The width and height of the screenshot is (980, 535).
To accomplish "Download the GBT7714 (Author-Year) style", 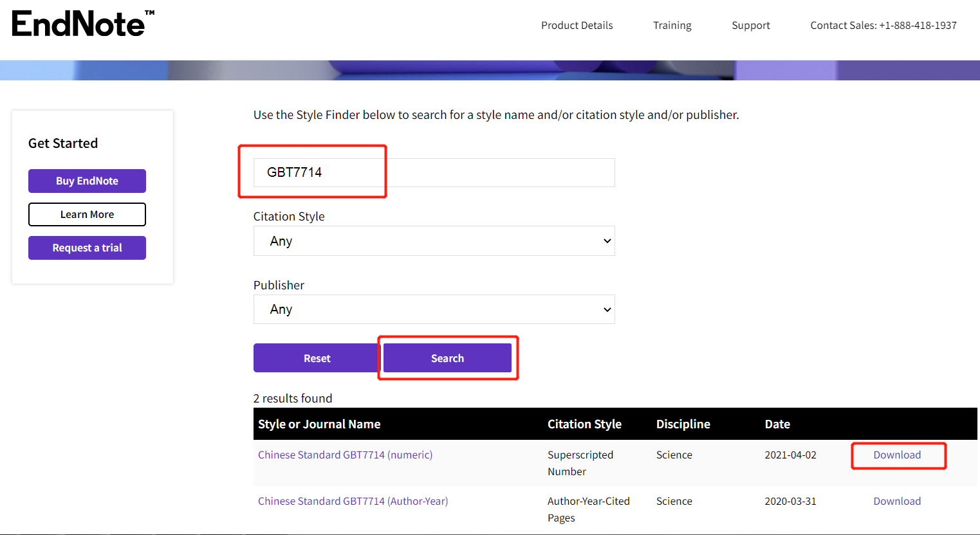I will [x=897, y=501].
